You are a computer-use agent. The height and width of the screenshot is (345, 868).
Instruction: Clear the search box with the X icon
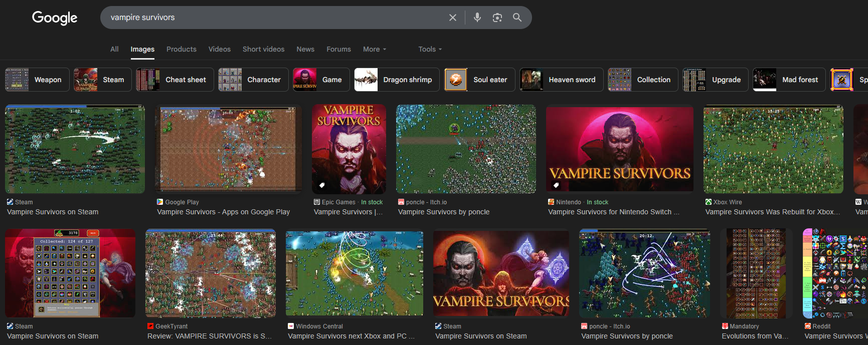[x=453, y=18]
